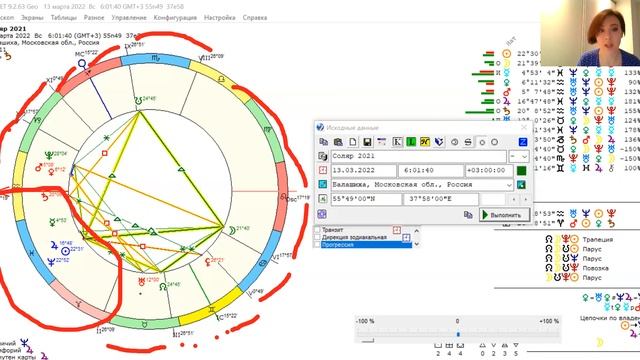Click the Moon glyph at 21°40 on chart
This screenshot has width=640, height=360.
point(232,230)
